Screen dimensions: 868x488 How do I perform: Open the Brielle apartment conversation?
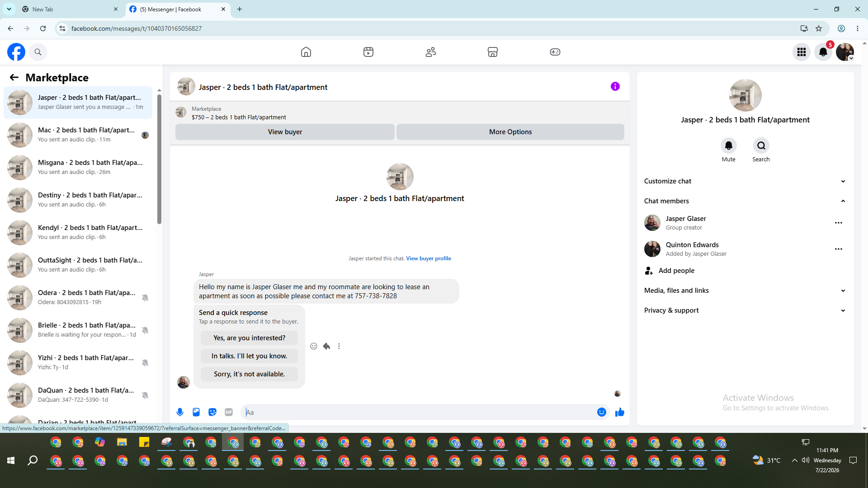(x=78, y=330)
